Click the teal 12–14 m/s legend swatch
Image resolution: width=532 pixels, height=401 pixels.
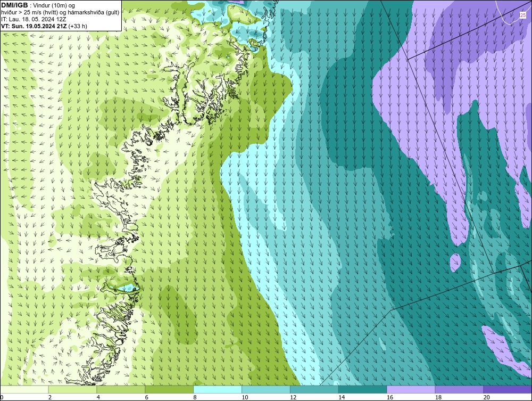(314, 389)
